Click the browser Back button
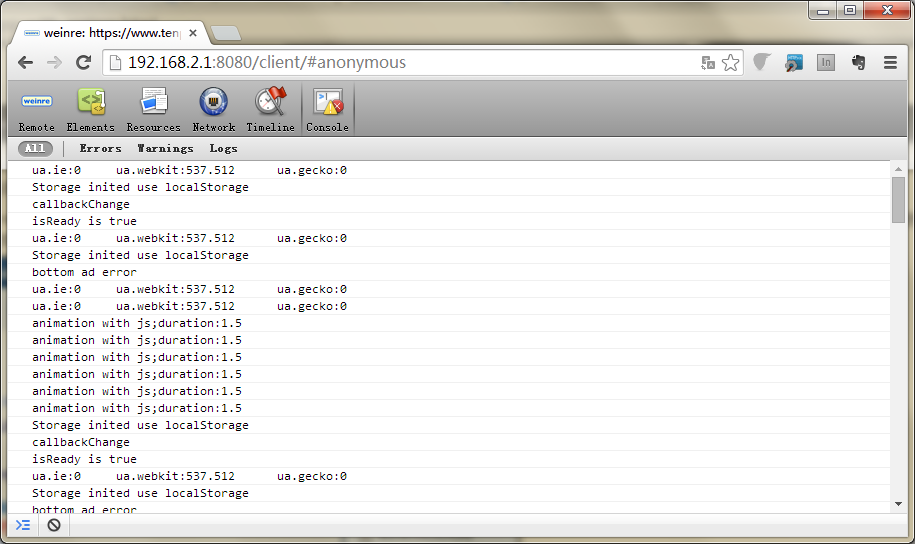Screen dimensions: 915x544 click(25, 62)
